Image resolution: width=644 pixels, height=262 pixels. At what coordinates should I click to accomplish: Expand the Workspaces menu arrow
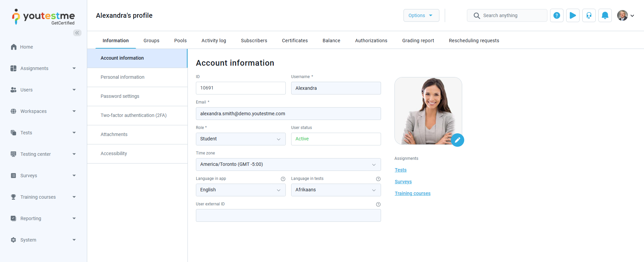point(74,111)
